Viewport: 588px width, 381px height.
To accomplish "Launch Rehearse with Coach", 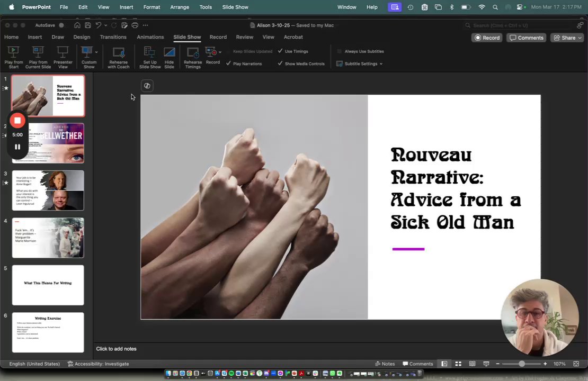I will point(119,52).
